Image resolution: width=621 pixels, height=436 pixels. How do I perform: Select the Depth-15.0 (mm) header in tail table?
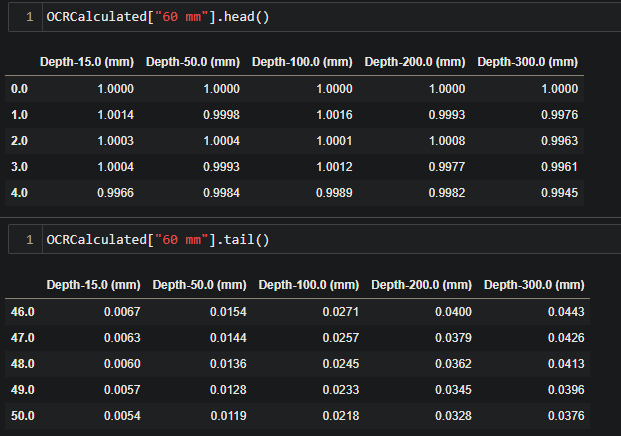point(93,285)
